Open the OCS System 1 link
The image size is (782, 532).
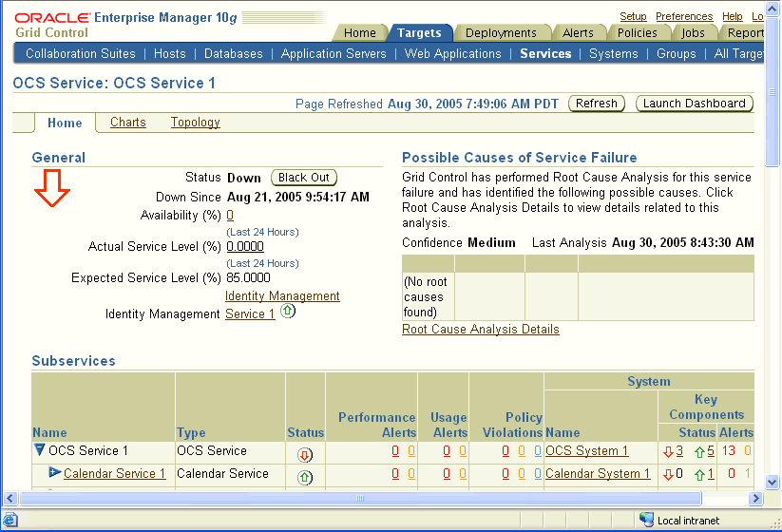click(586, 451)
